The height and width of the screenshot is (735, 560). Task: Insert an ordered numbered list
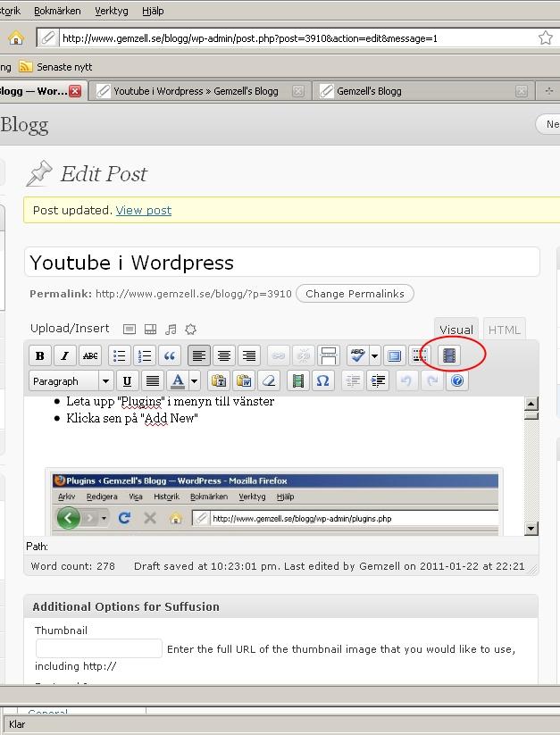click(145, 355)
